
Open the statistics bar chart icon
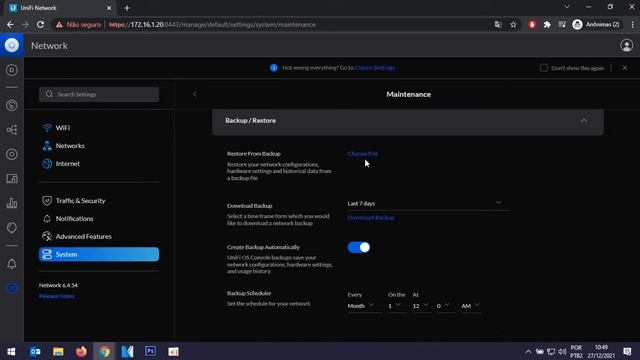click(12, 203)
